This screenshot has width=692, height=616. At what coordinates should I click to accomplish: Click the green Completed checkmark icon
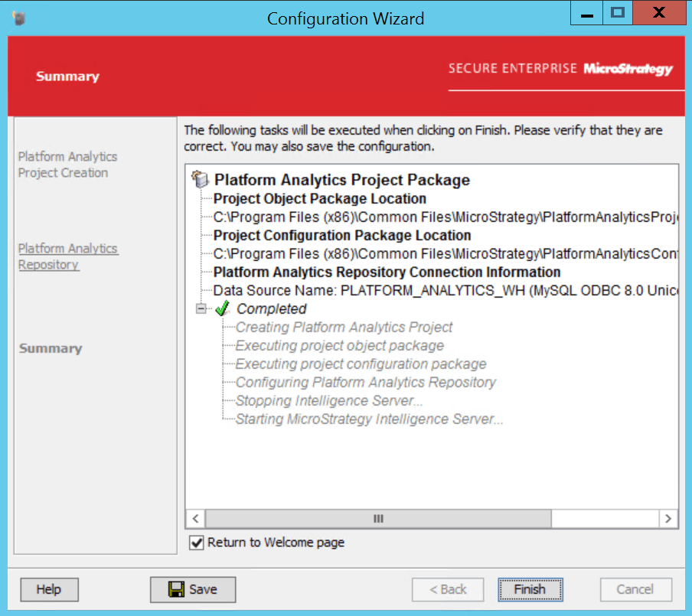click(x=223, y=308)
